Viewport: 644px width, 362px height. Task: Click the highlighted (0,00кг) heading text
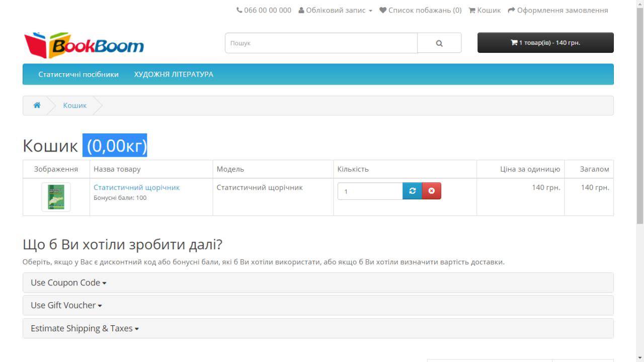click(115, 146)
